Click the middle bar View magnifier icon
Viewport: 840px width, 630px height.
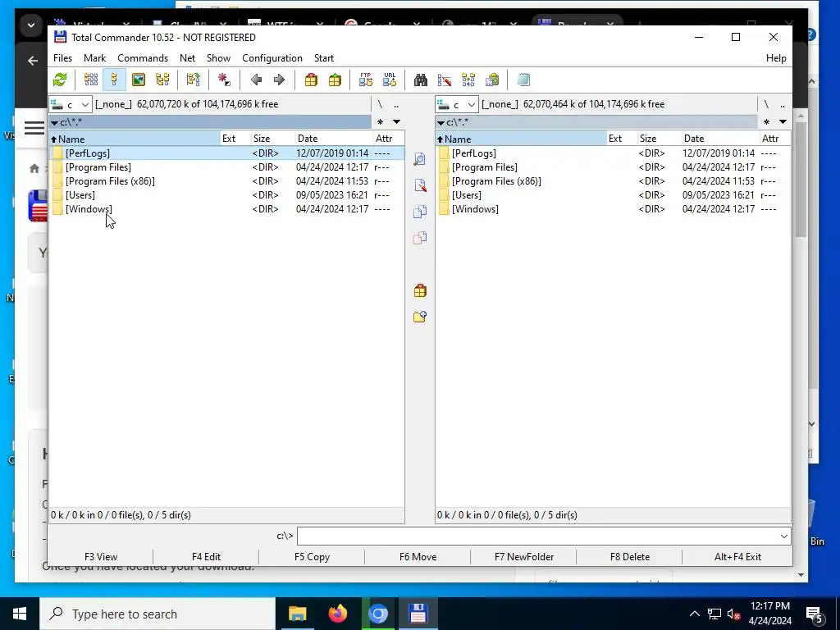420,159
